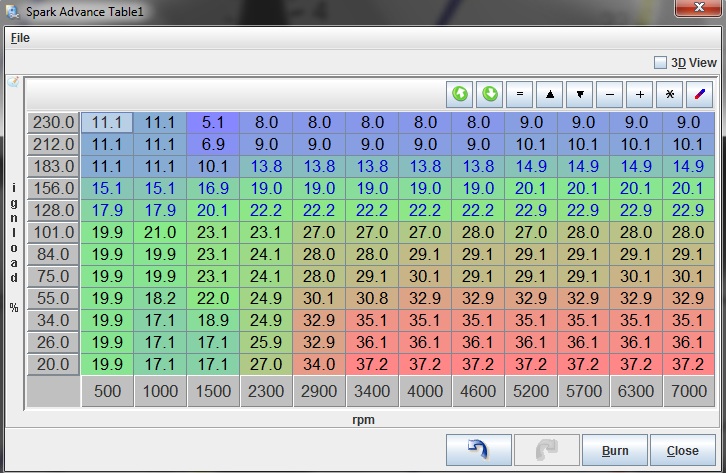Click the green up-arrow toolbar icon
726x473 pixels.
(460, 95)
